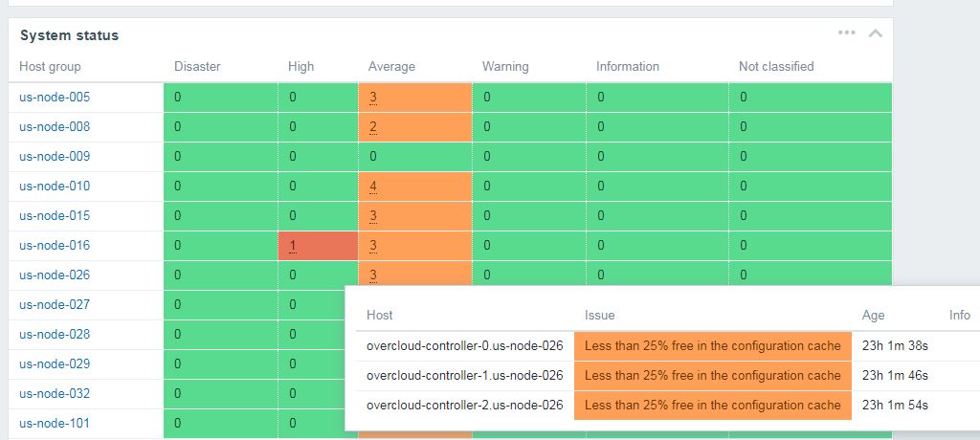The height and width of the screenshot is (440, 980).
Task: Show the 4 Average problems for us-node-010
Action: [372, 187]
